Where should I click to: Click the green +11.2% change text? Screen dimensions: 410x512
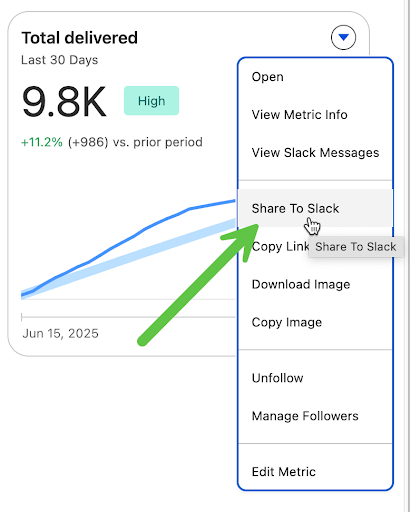pyautogui.click(x=42, y=142)
